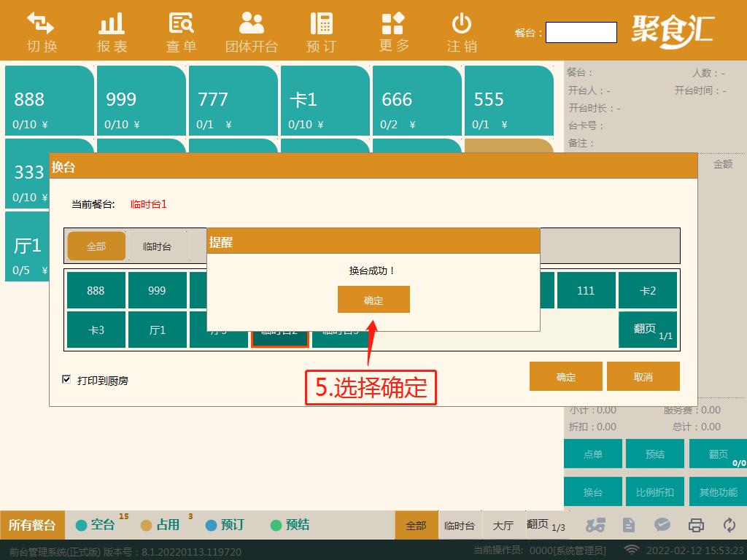Select table 111 in 换台 dialog
The image size is (747, 560).
(586, 290)
